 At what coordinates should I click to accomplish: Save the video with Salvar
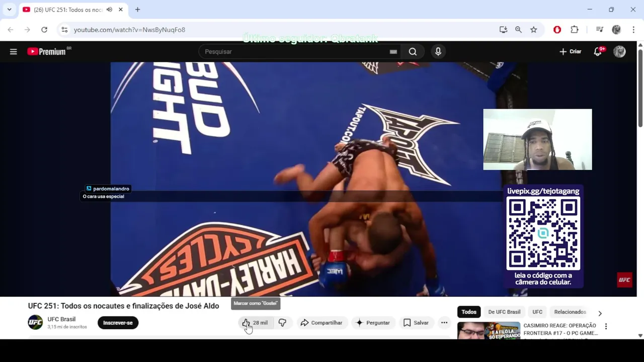point(416,323)
